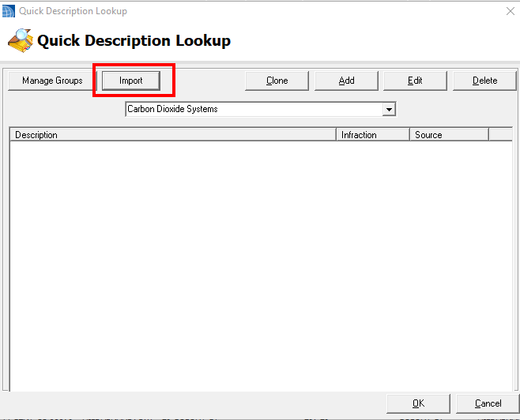This screenshot has height=420, width=520.
Task: Add a new quick description
Action: [346, 81]
